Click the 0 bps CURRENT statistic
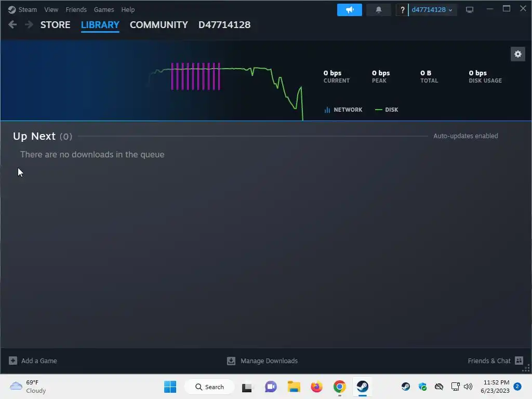Viewport: 532px width, 399px height. 336,76
